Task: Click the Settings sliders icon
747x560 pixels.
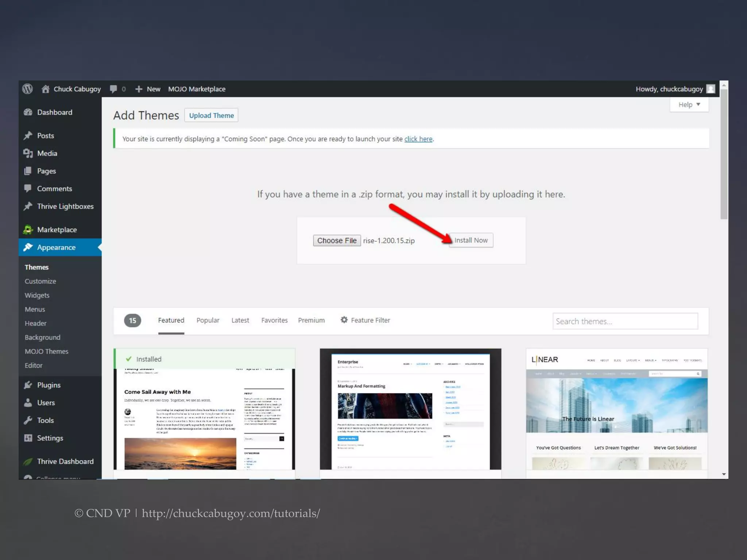Action: coord(28,438)
